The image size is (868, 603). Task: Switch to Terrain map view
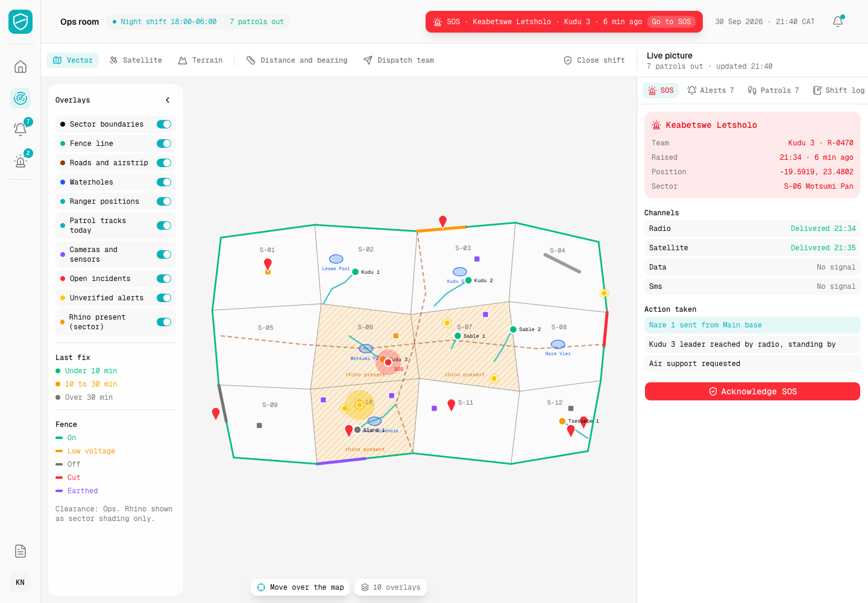tap(201, 60)
